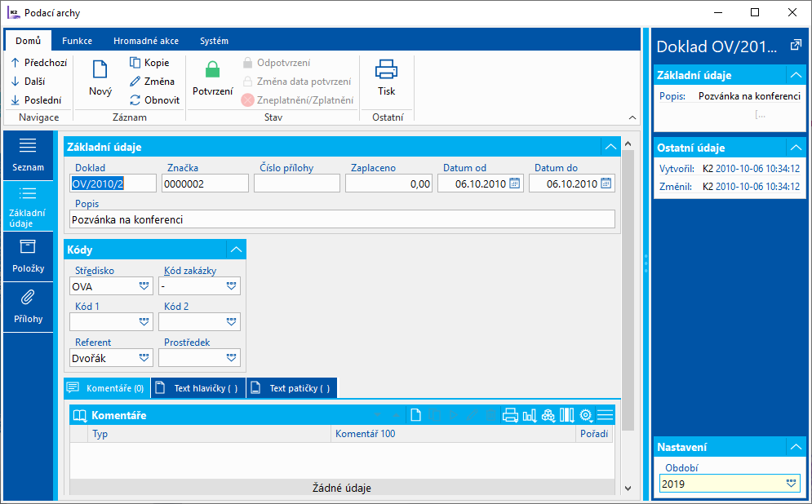Screen dimensions: 812x504
Task: Print the Komentáře table
Action: point(510,415)
